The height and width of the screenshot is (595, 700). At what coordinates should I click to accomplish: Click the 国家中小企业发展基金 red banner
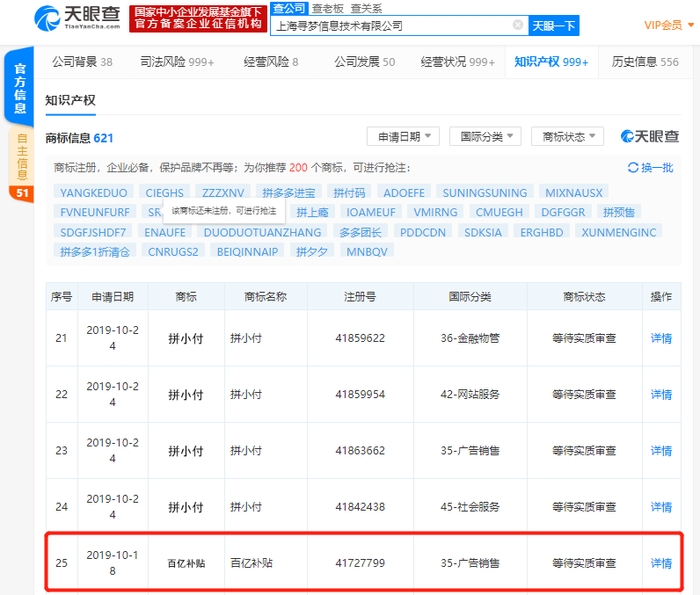197,18
